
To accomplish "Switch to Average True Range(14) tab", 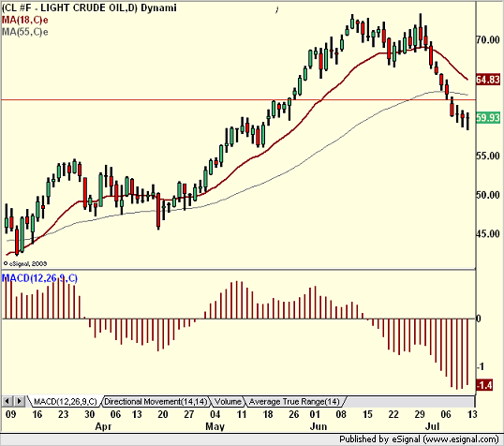I will tap(294, 402).
